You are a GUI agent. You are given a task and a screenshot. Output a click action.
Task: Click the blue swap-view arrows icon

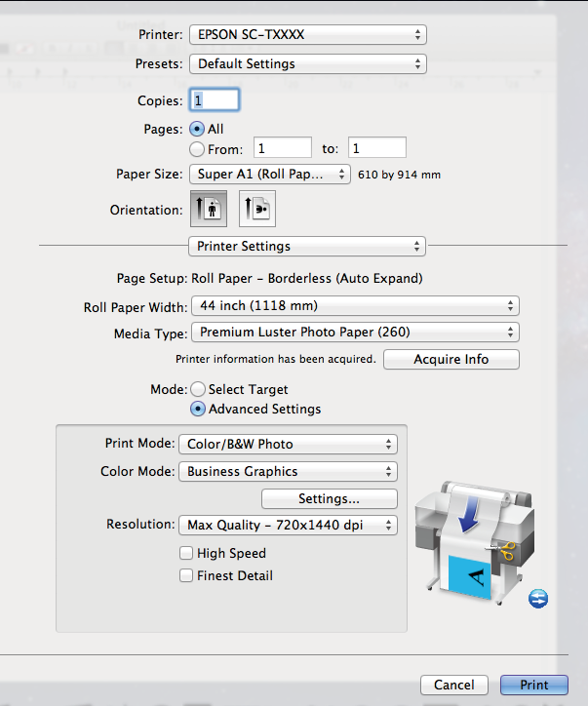[x=538, y=599]
